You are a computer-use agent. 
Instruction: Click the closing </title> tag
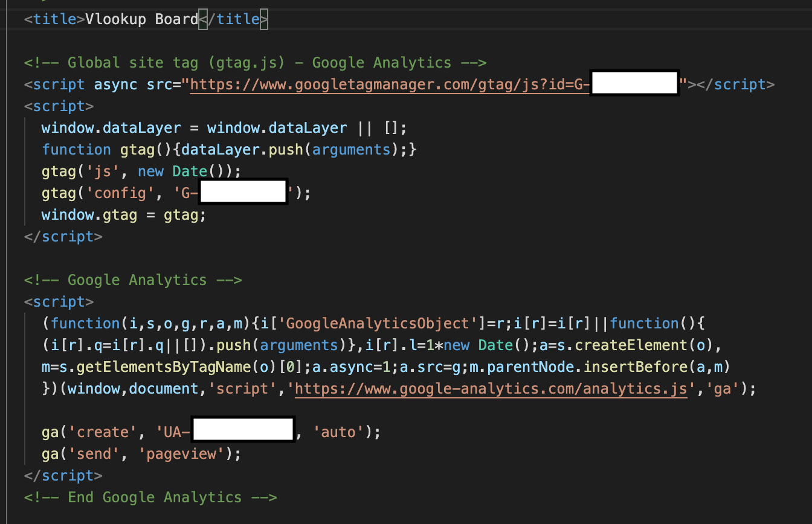pos(233,19)
